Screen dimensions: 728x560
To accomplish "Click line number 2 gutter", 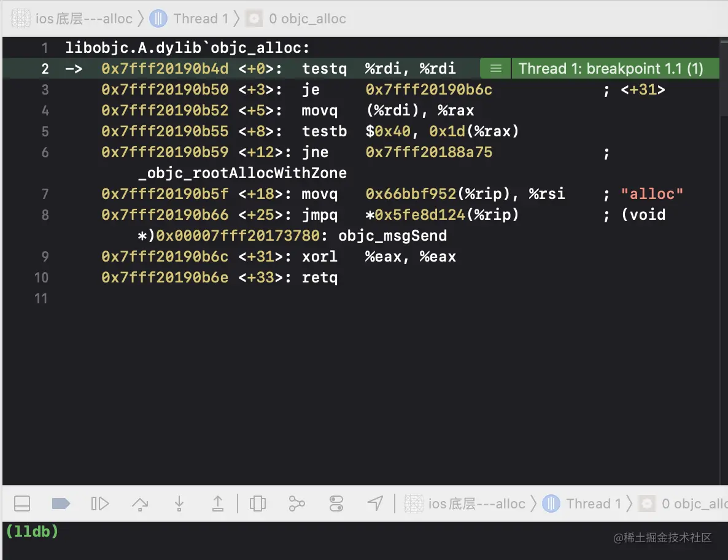I will tap(45, 69).
